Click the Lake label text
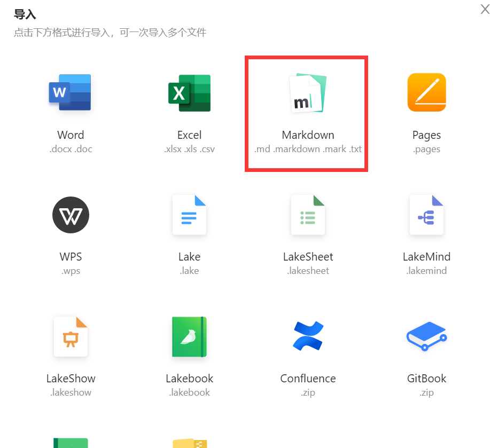This screenshot has height=448, width=490. point(189,257)
